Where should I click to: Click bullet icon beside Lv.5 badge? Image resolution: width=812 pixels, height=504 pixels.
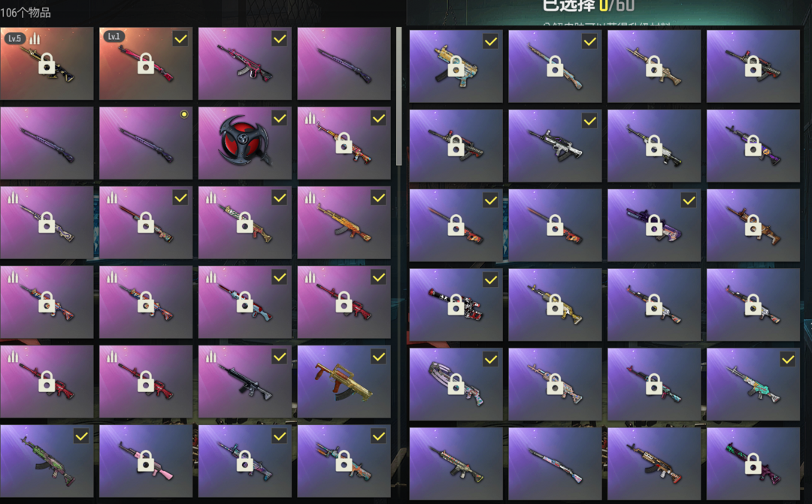tap(35, 38)
